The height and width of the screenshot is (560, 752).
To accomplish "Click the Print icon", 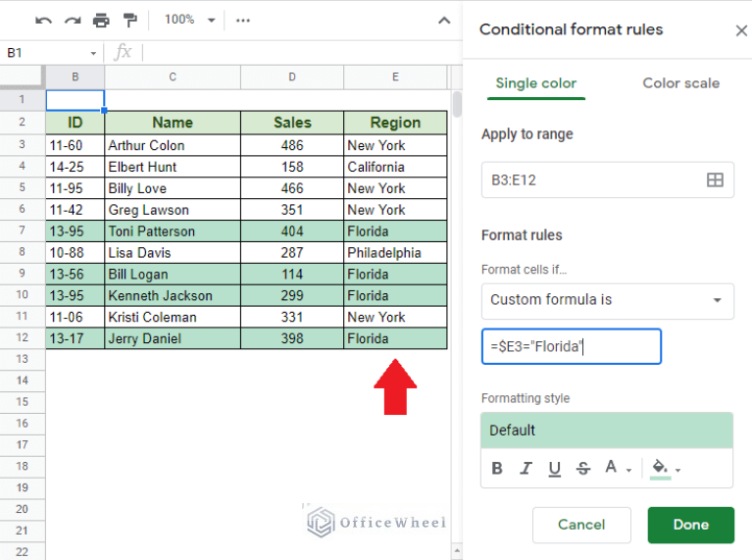I will coord(101,20).
